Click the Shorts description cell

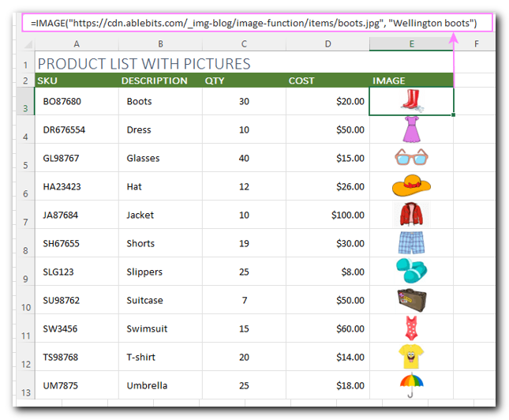pos(160,243)
